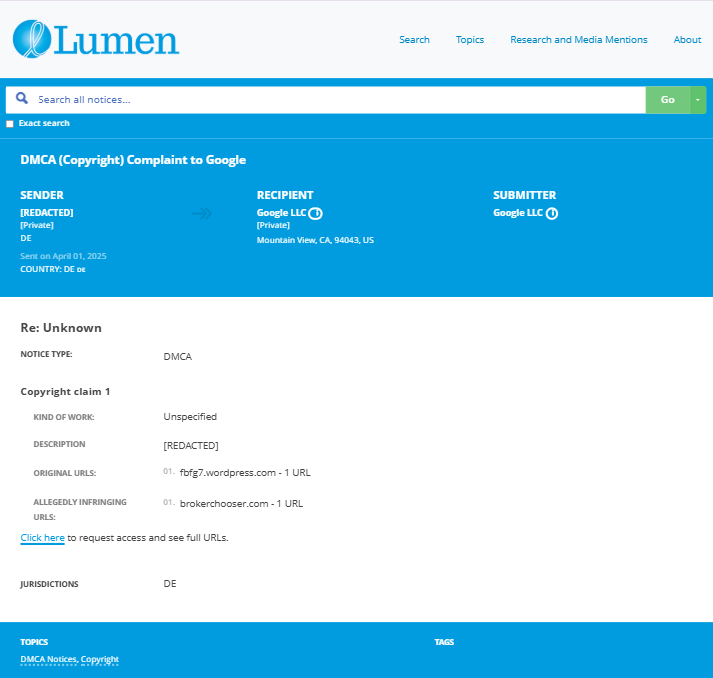Follow the Click here link for full URLs
The width and height of the screenshot is (713, 678).
tap(42, 537)
